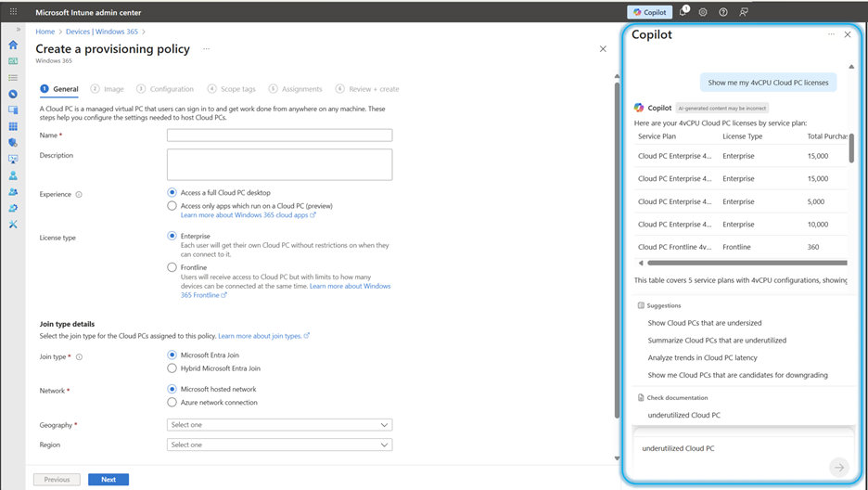Click the Copilot table horizontal scrollbar
Screen dimensions: 868x490
747,263
